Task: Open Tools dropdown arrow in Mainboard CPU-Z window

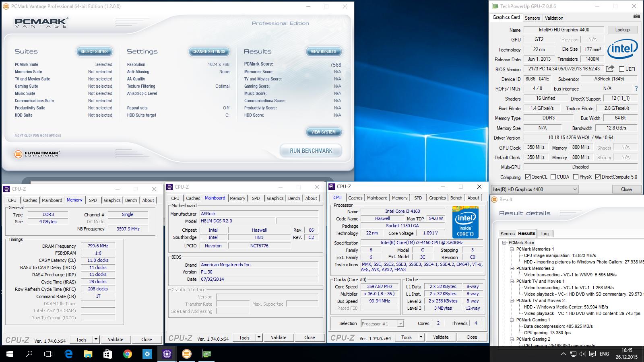Action: point(259,338)
